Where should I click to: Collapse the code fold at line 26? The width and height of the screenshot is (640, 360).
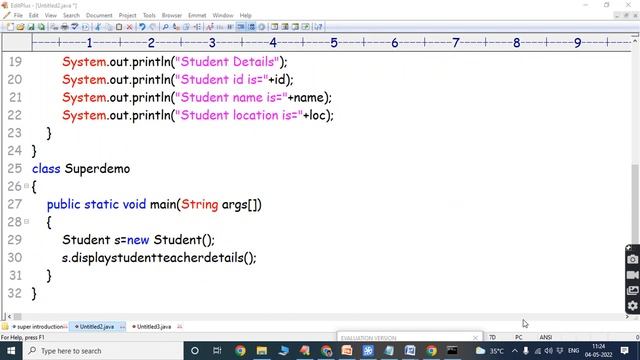tap(27, 186)
